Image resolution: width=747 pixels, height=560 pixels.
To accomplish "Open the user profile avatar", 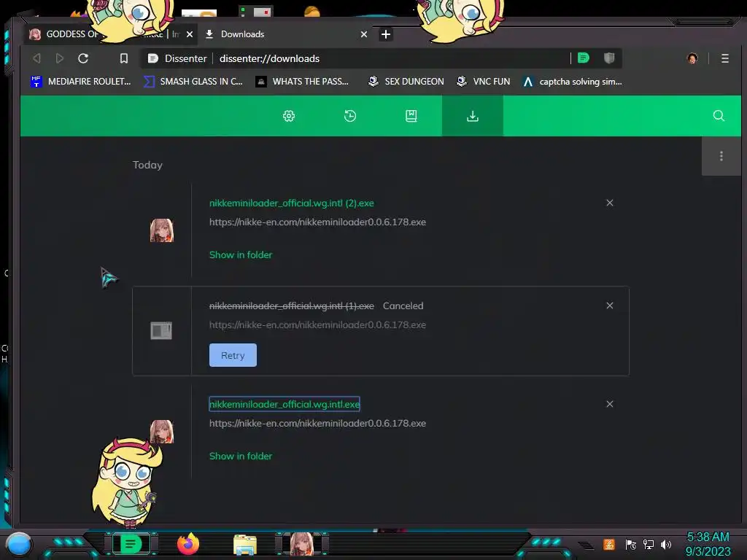I will (692, 58).
